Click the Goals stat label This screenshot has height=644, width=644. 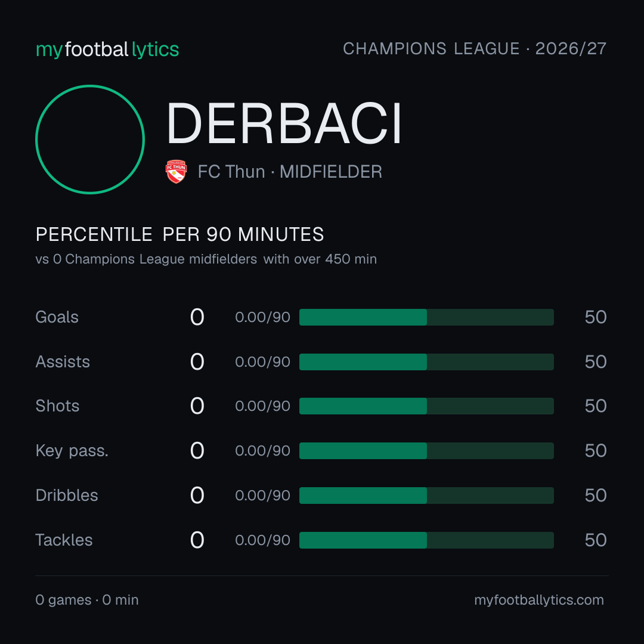[x=57, y=317]
